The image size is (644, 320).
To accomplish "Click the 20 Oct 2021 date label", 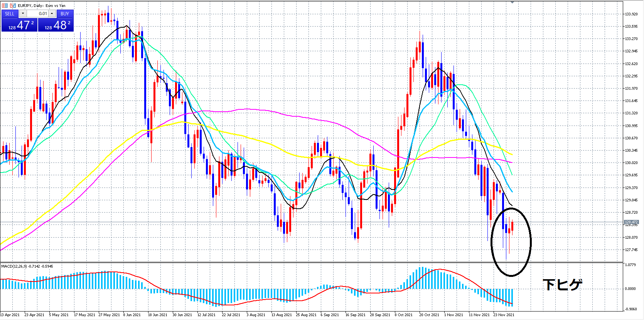I will pyautogui.click(x=429, y=315).
